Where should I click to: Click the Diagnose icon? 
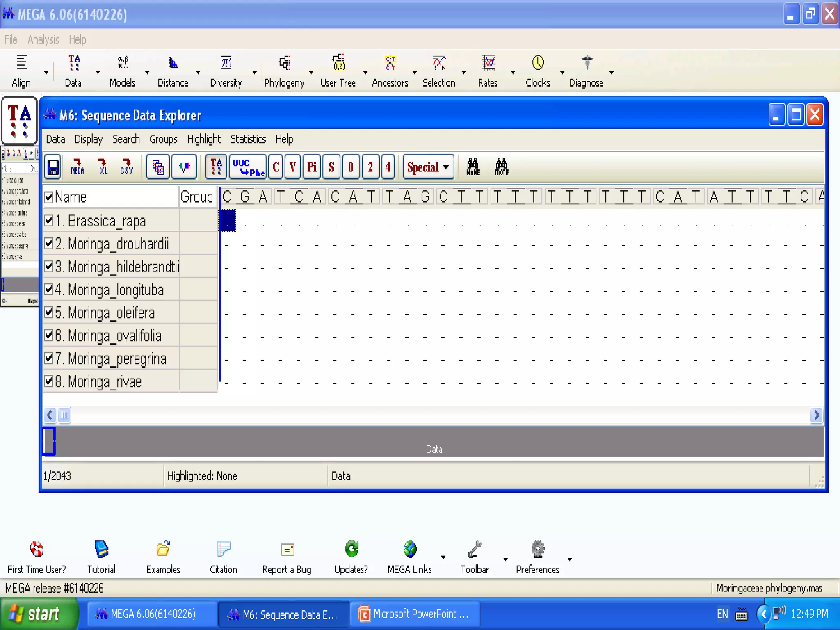point(587,63)
